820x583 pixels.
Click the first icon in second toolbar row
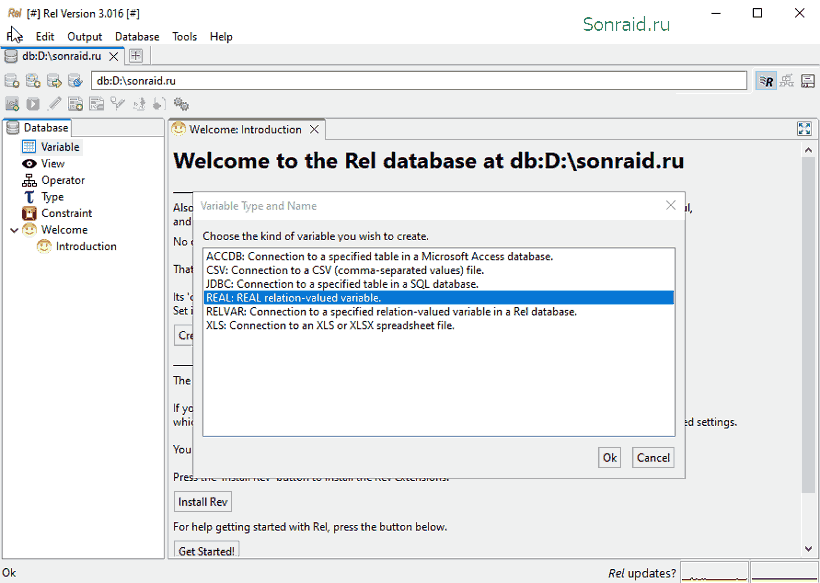[x=12, y=104]
